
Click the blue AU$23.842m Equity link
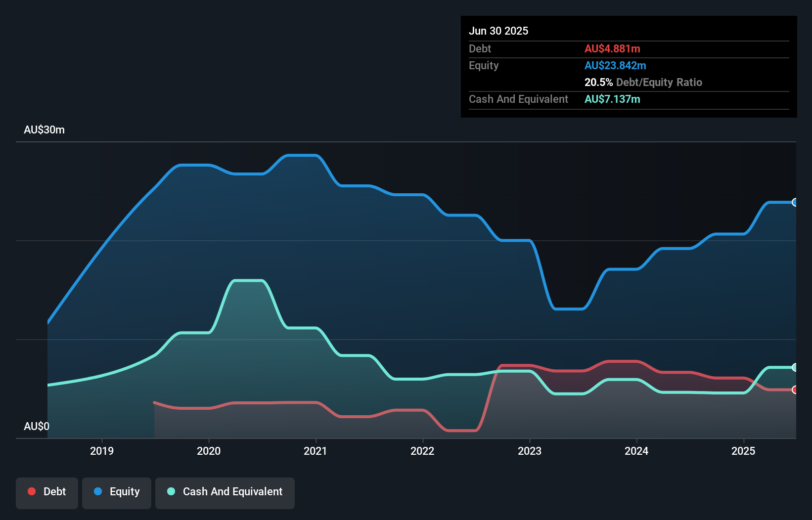coord(615,65)
